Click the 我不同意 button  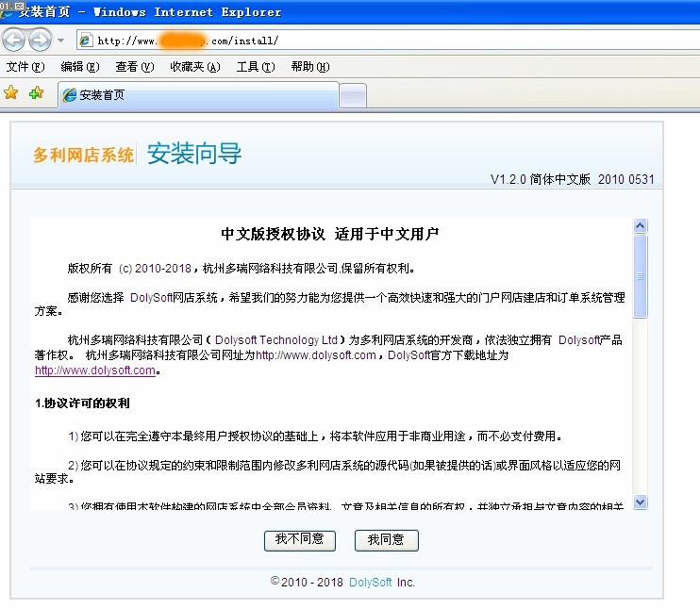(x=300, y=540)
